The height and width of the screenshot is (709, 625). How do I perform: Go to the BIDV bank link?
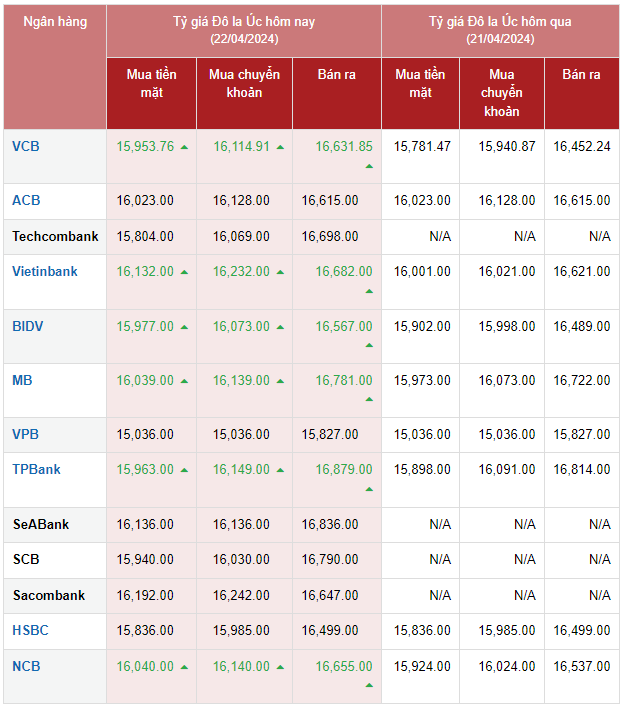coord(28,326)
